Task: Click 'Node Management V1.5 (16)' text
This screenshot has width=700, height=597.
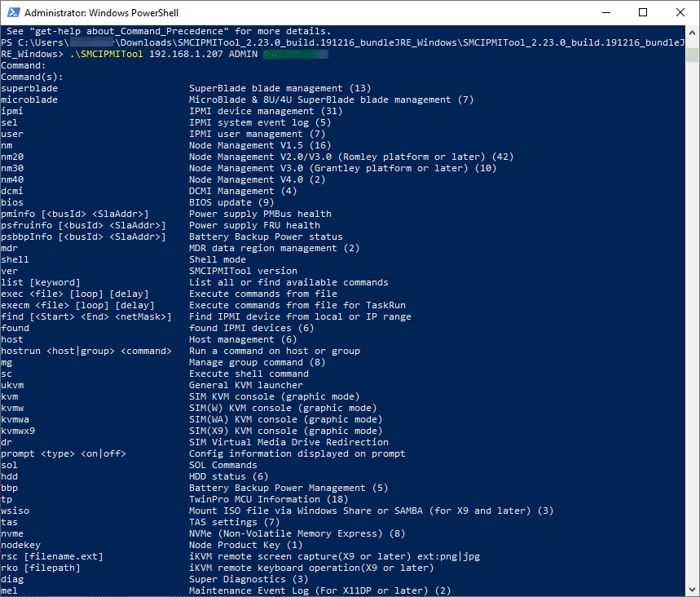Action: click(x=260, y=145)
